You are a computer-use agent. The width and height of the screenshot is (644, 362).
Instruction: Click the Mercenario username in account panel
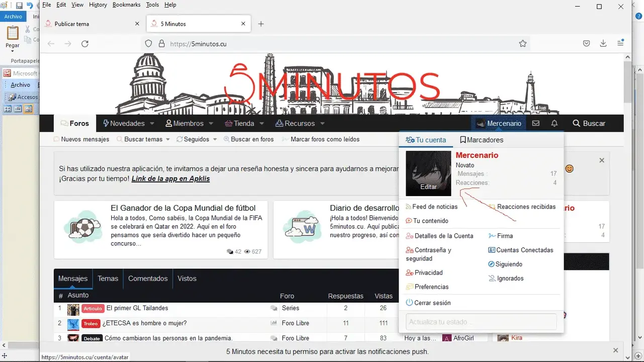477,155
